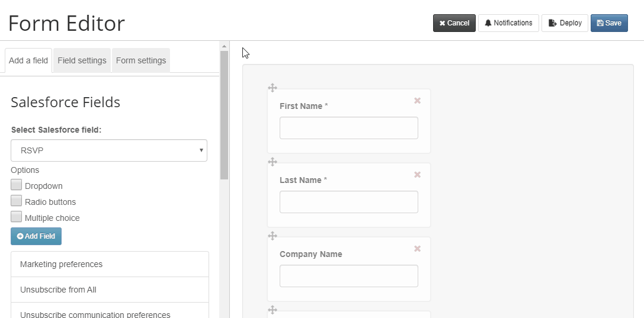Screen dimensions: 644x318
Task: Switch to the Field settings tab
Action: [82, 60]
